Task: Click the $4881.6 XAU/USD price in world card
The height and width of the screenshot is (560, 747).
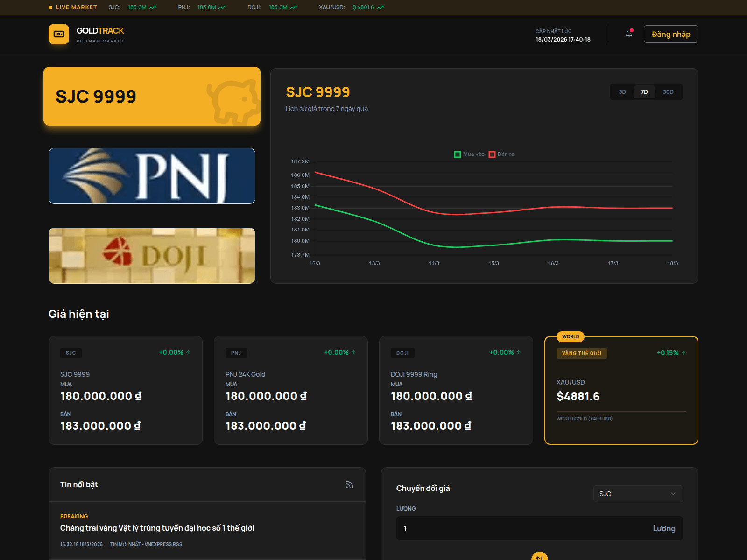Action: coord(578,397)
